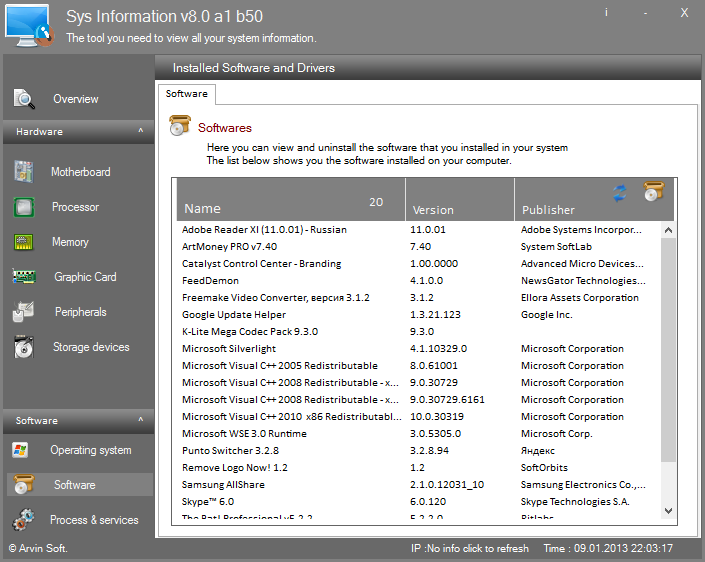Click publisher Ellora Assets Corporation cell
This screenshot has height=562, width=705.
click(580, 298)
